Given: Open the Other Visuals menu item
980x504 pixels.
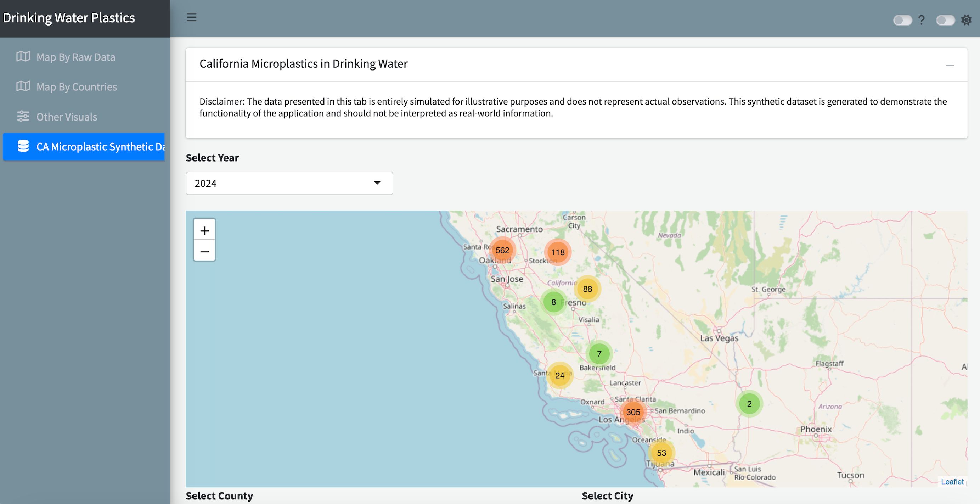Looking at the screenshot, I should [67, 117].
